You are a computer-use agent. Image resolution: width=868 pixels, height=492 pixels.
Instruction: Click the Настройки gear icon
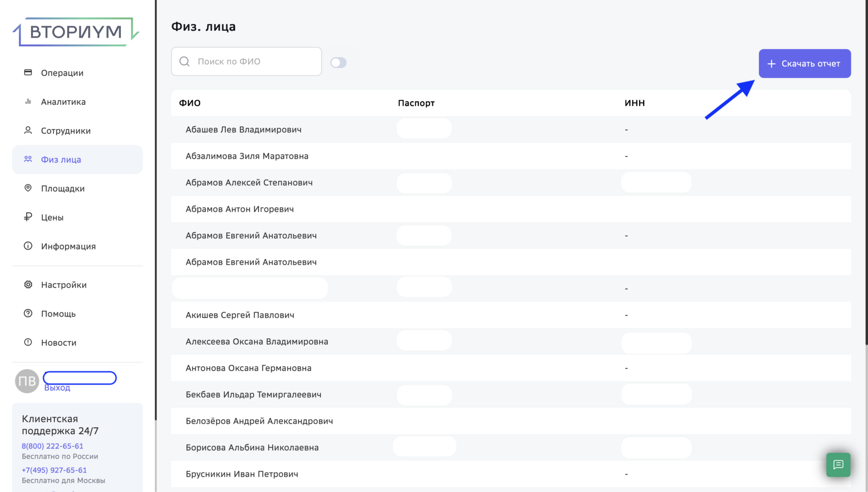tap(28, 285)
